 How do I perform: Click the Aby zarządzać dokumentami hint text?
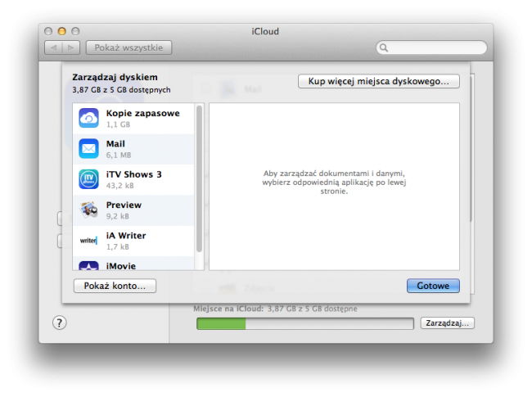(x=334, y=183)
